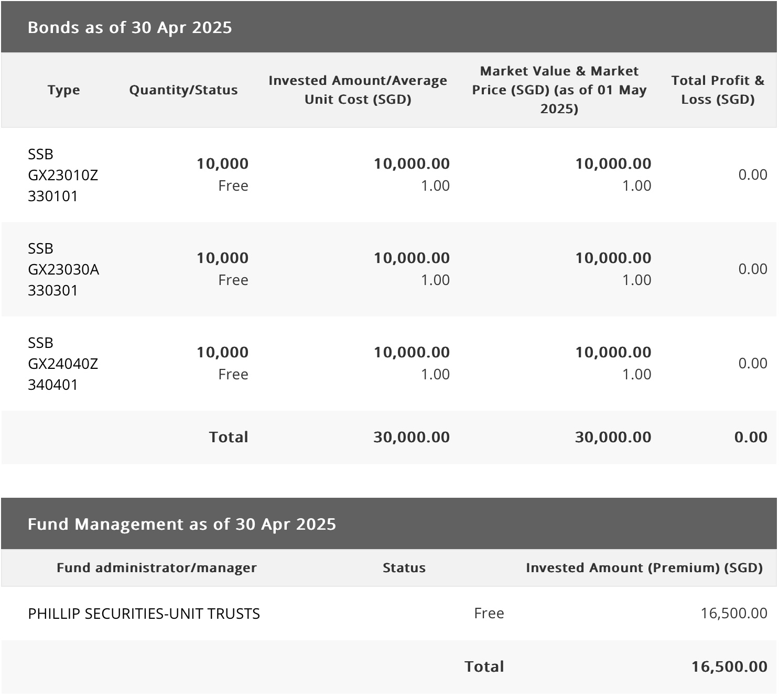Click the "Free" status of bond GX24040Z
The image size is (779, 700).
[x=233, y=374]
